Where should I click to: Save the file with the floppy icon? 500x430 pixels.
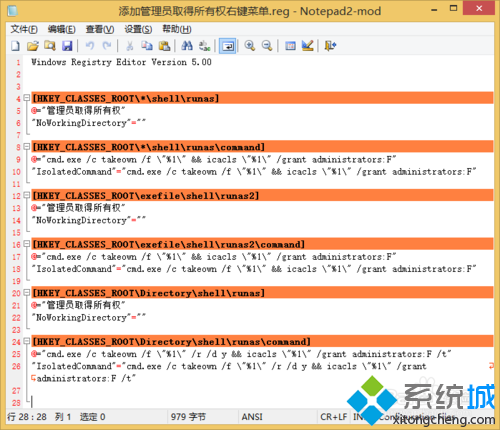tap(67, 46)
